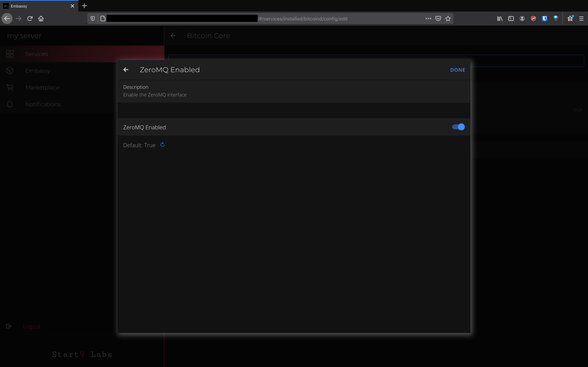This screenshot has width=588, height=367.
Task: Click tracking protection shield icon
Action: (93, 19)
